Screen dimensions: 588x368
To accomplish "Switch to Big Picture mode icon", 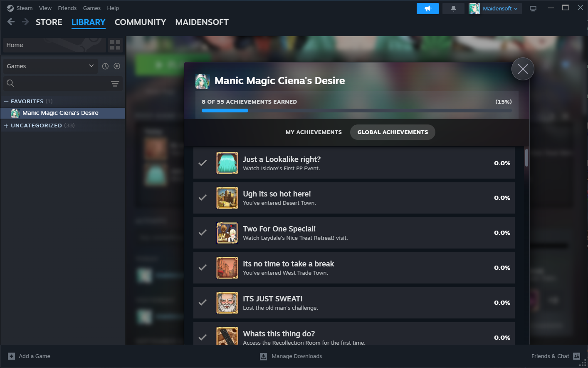I will pos(533,8).
